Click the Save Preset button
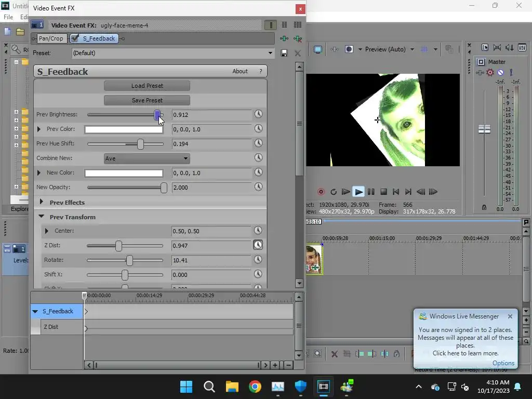The image size is (532, 399). coord(147,100)
